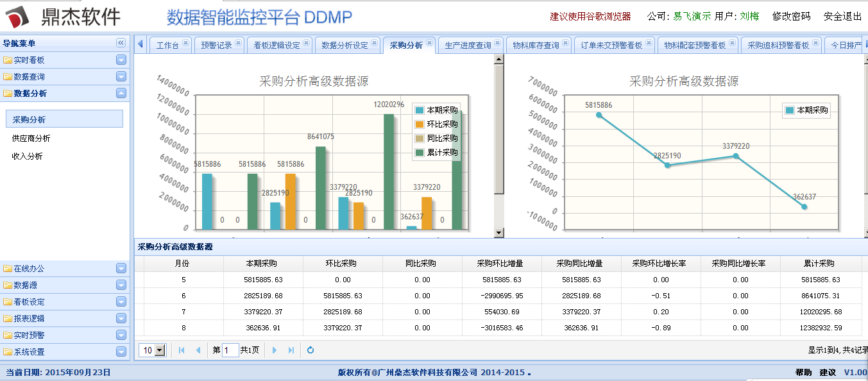Close the 预警记录 tab
The width and height of the screenshot is (868, 381).
pyautogui.click(x=238, y=44)
